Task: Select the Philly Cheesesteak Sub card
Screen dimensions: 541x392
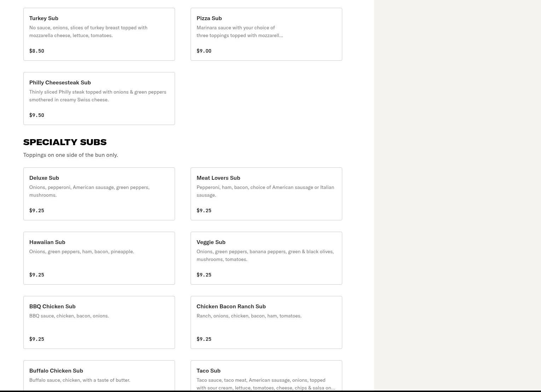Action: pyautogui.click(x=99, y=99)
